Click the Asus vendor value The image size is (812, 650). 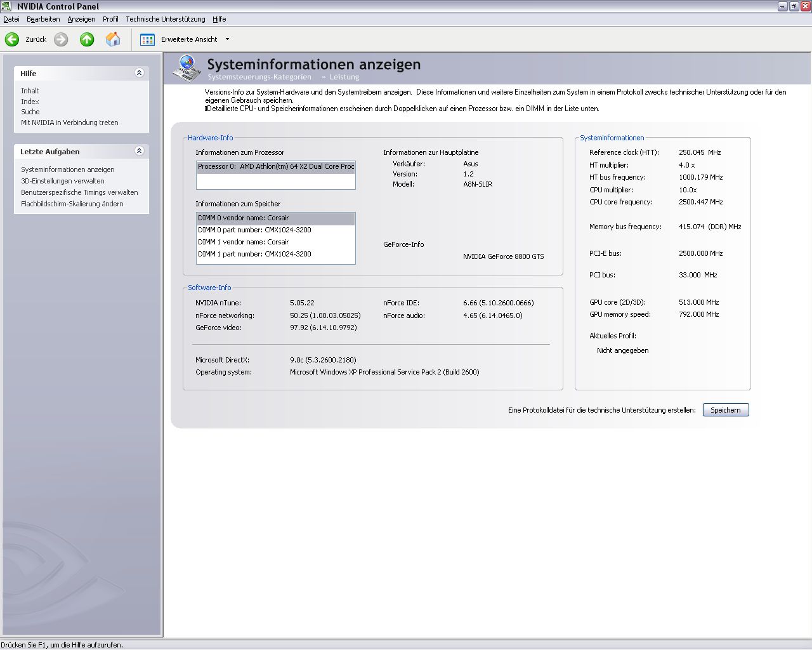point(470,164)
